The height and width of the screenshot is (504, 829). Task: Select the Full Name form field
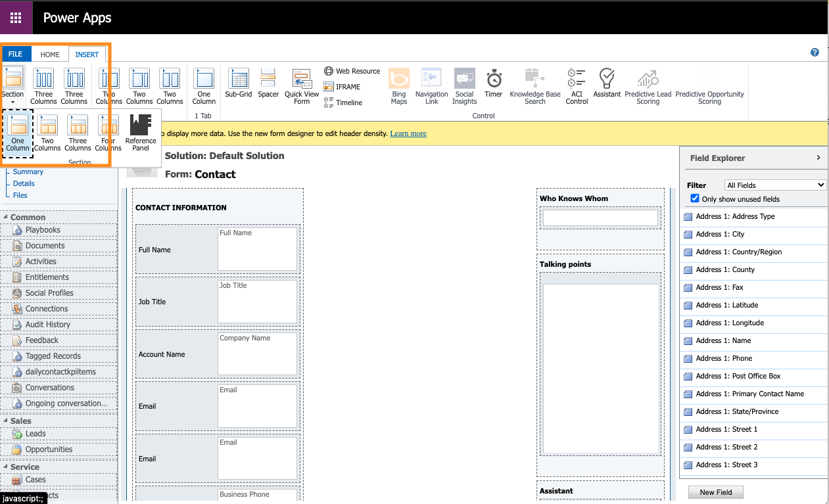click(x=218, y=249)
